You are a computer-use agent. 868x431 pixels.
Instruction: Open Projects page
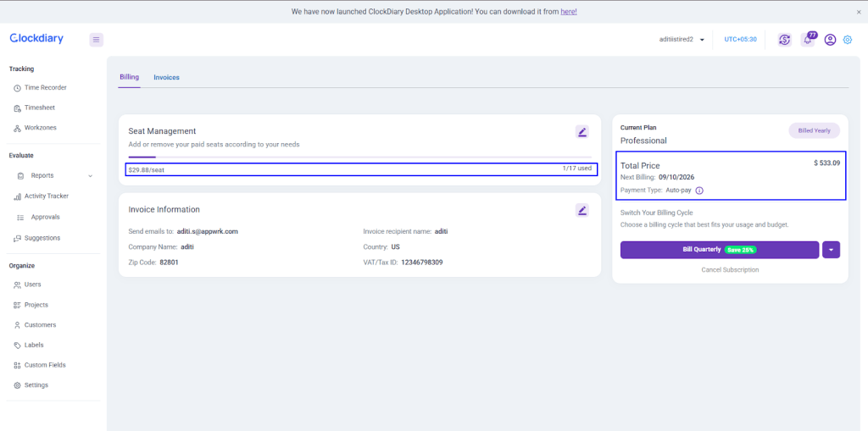point(36,305)
